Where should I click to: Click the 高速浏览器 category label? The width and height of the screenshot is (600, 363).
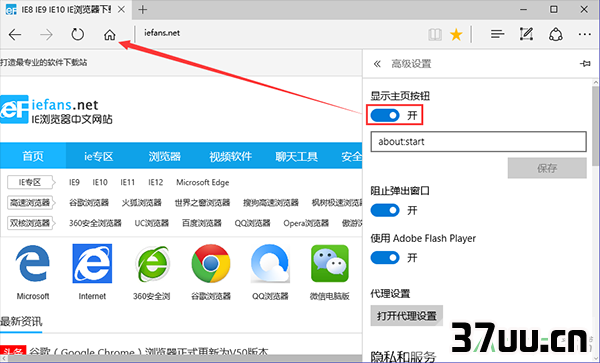pos(30,202)
